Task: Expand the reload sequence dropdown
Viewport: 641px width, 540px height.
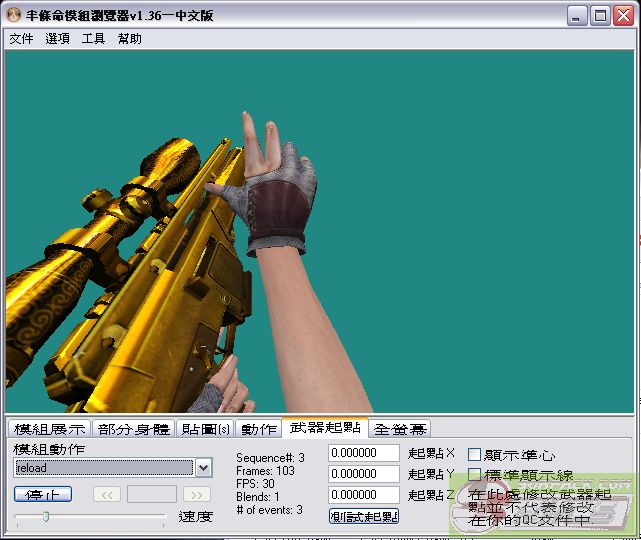Action: tap(204, 468)
